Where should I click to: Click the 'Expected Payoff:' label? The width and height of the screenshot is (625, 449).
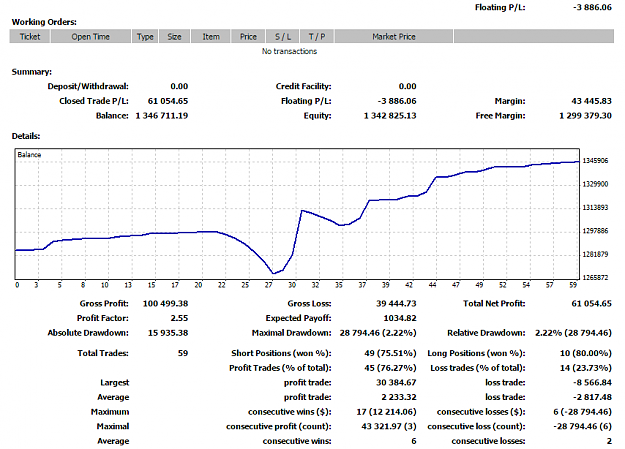pyautogui.click(x=299, y=318)
